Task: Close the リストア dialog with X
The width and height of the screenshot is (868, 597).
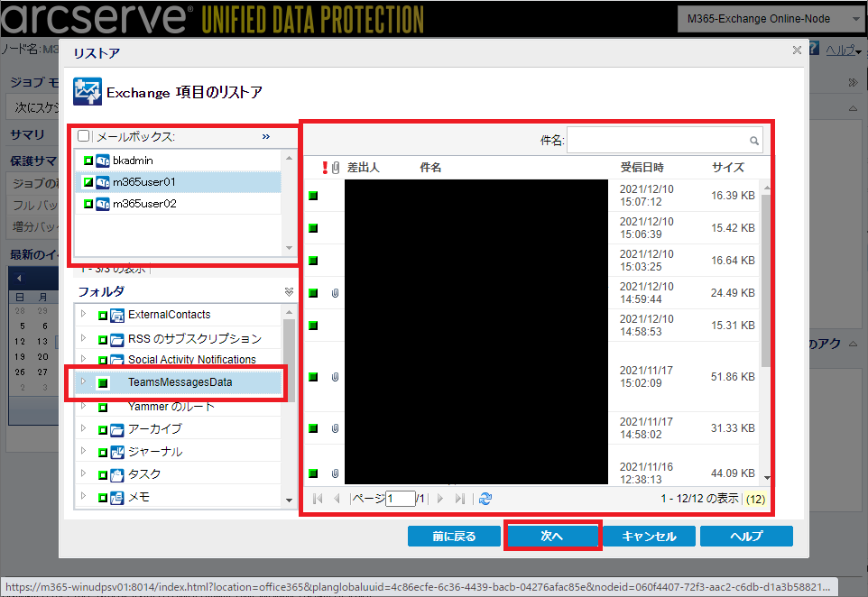Action: (797, 50)
